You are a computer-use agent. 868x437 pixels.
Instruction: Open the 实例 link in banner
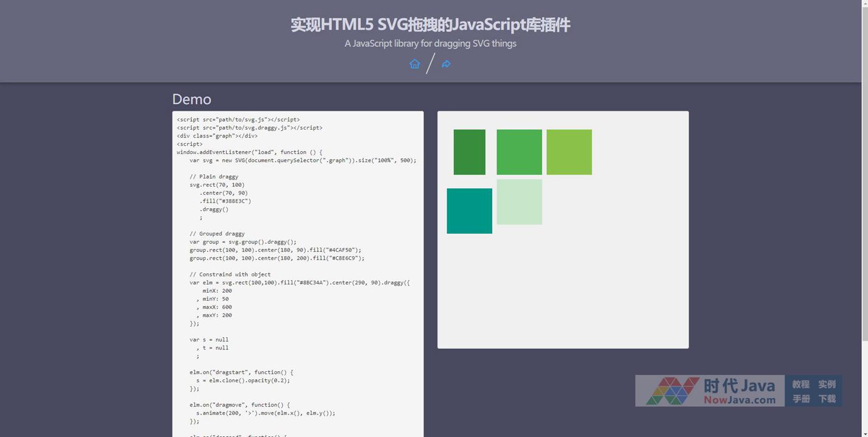coord(827,384)
